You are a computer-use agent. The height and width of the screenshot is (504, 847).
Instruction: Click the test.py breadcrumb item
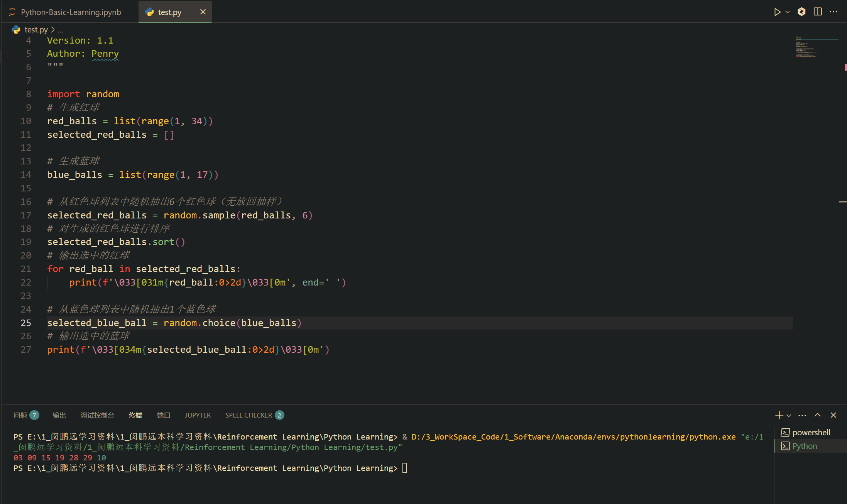pos(36,30)
